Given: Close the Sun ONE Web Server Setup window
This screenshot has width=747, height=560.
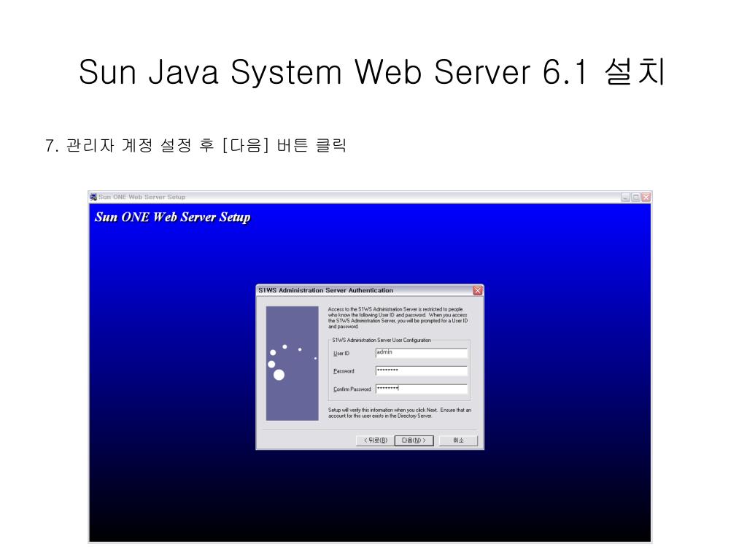Looking at the screenshot, I should [x=646, y=197].
